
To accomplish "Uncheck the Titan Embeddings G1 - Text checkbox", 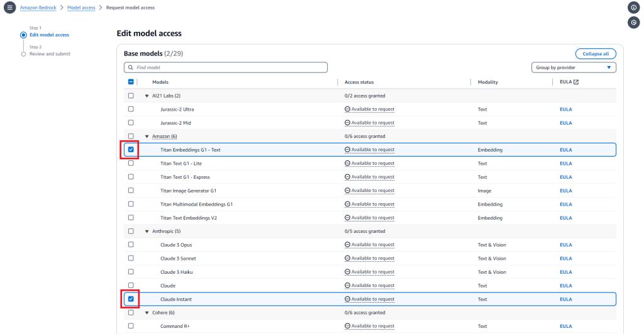I will tap(131, 150).
